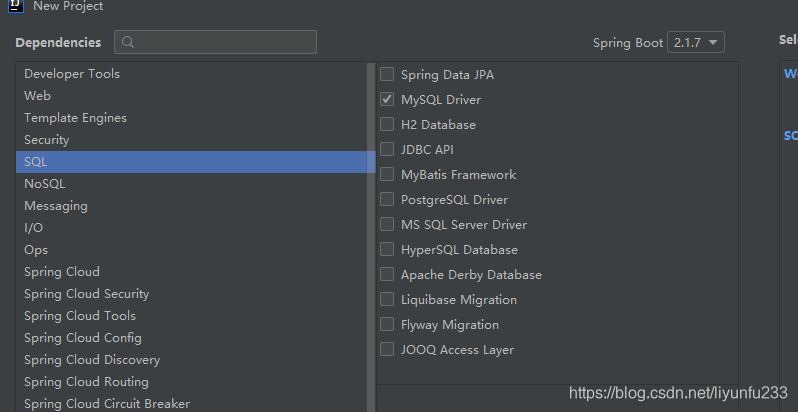Click the JOOQ Access Layer label
This screenshot has height=412, width=798.
[457, 349]
